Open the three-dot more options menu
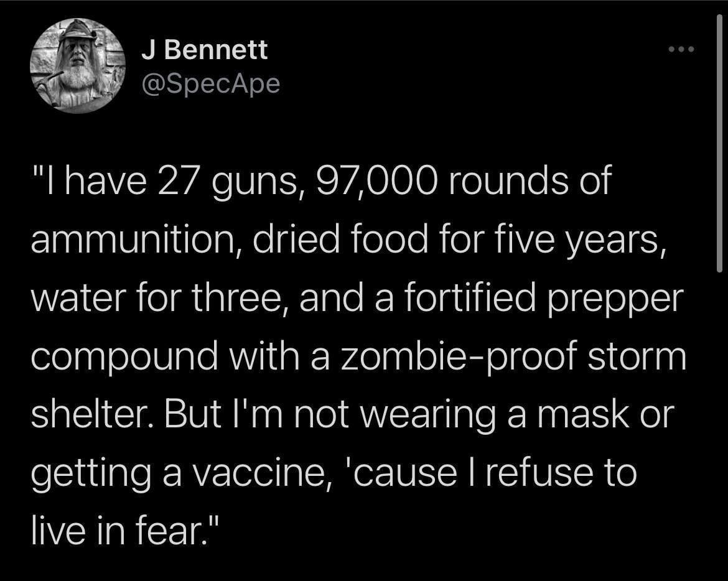Image resolution: width=728 pixels, height=581 pixels. tap(679, 49)
